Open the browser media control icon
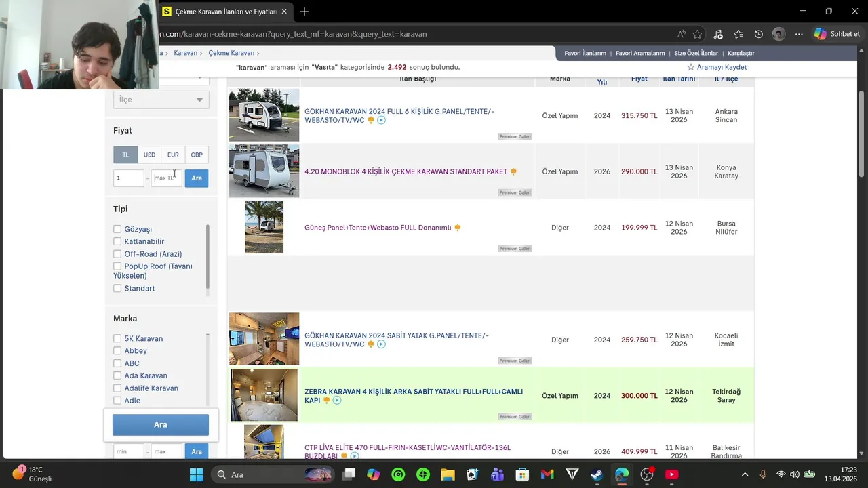 [718, 34]
